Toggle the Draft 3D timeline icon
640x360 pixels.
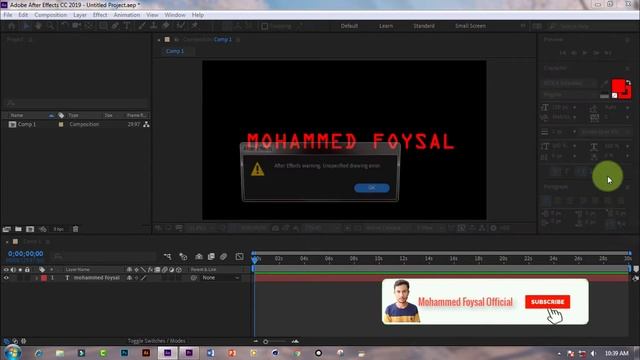coord(183,256)
